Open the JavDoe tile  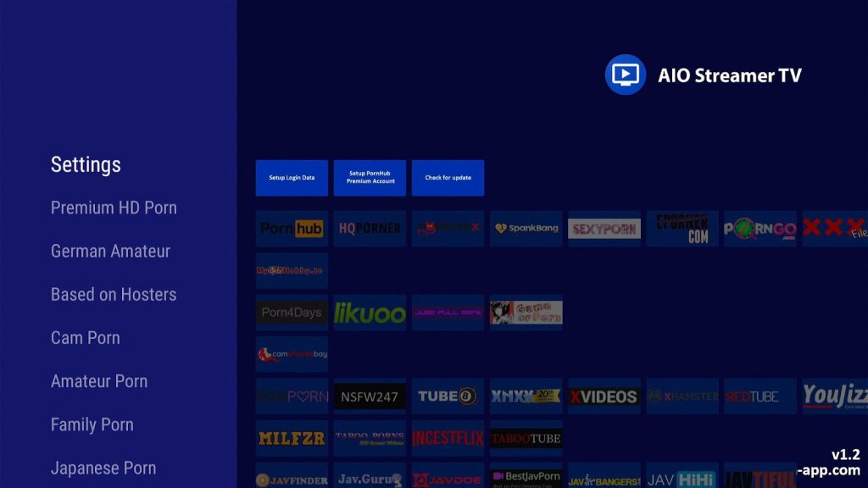click(x=448, y=476)
